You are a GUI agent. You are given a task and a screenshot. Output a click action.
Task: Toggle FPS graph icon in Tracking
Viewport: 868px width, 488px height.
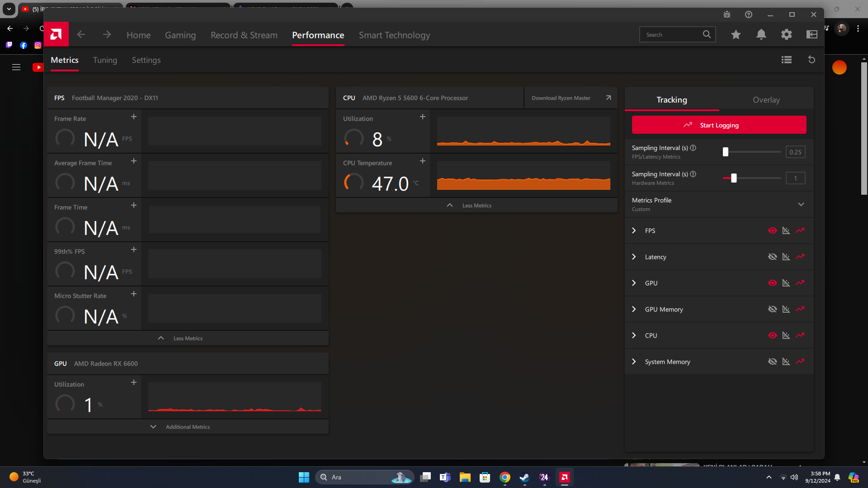coord(786,230)
